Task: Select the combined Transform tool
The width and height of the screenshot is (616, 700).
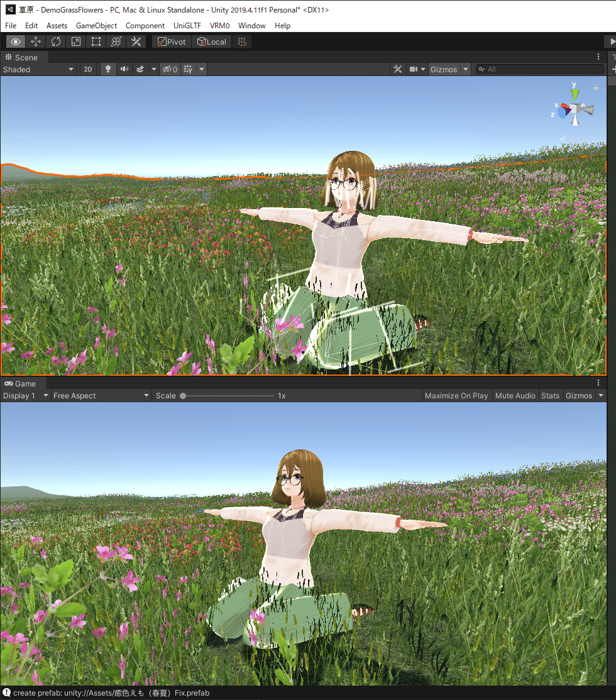Action: (116, 41)
